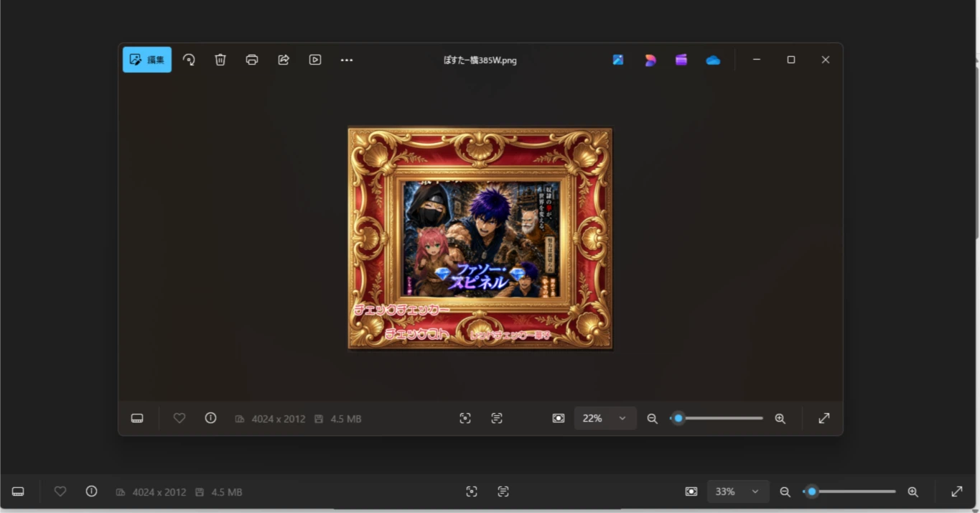
Task: Maximize the front Photos window
Action: (791, 60)
